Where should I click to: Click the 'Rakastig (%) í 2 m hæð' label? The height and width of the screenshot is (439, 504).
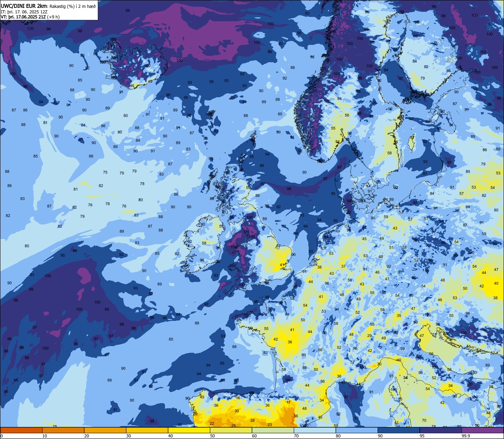[x=72, y=6]
